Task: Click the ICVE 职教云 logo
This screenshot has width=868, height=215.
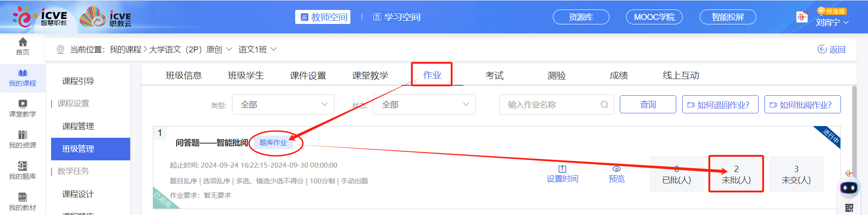Action: [105, 17]
